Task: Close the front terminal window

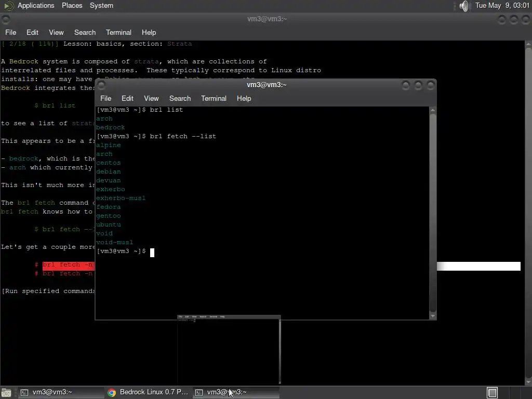Action: [431, 85]
